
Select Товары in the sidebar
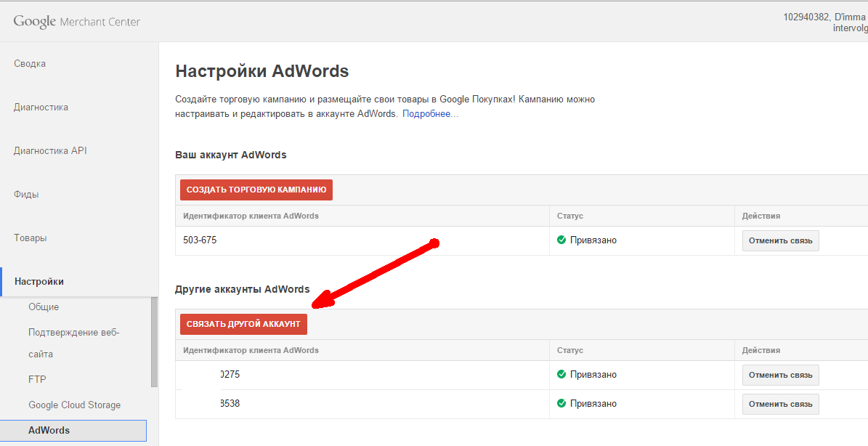coord(31,238)
